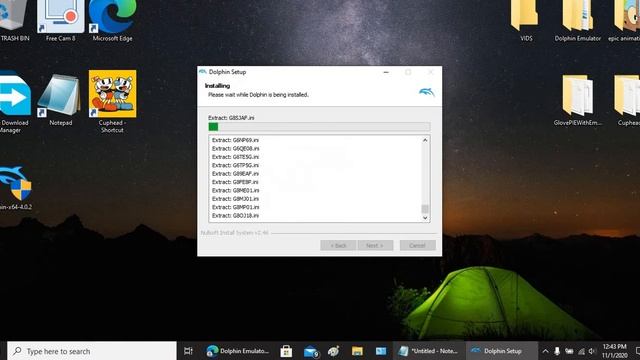Open Task View from the taskbar

click(188, 351)
